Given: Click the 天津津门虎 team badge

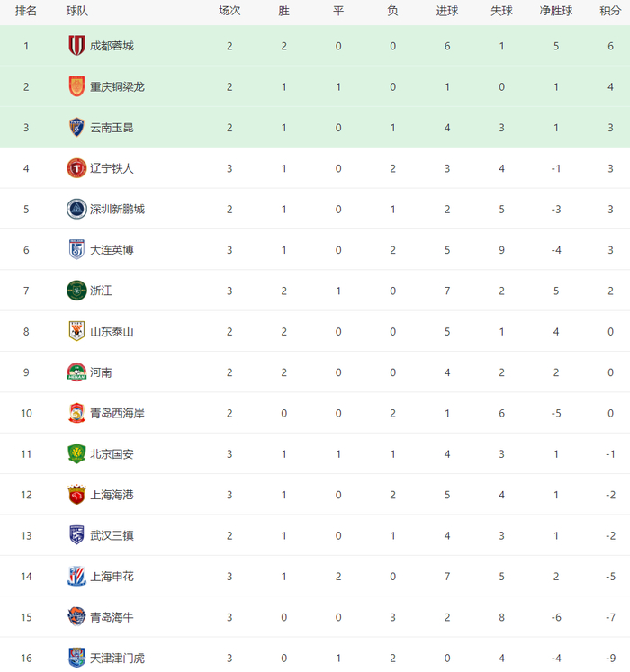Looking at the screenshot, I should pyautogui.click(x=76, y=658).
